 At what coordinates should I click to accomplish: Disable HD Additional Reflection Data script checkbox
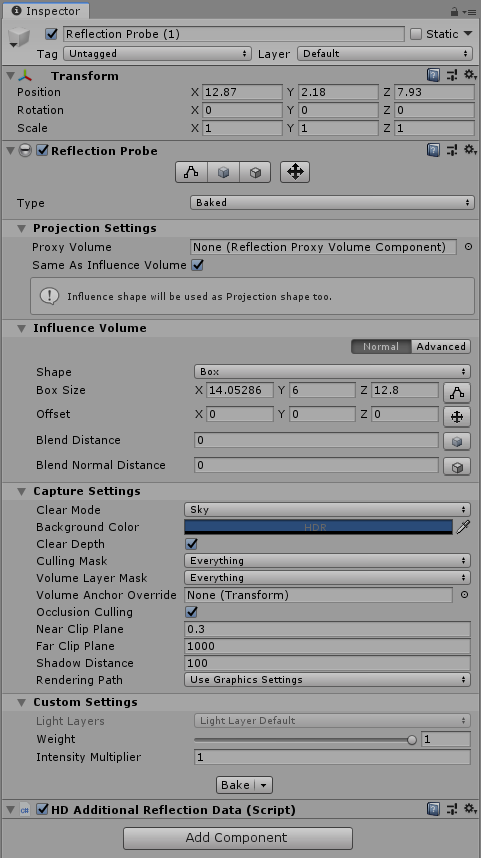[x=42, y=809]
